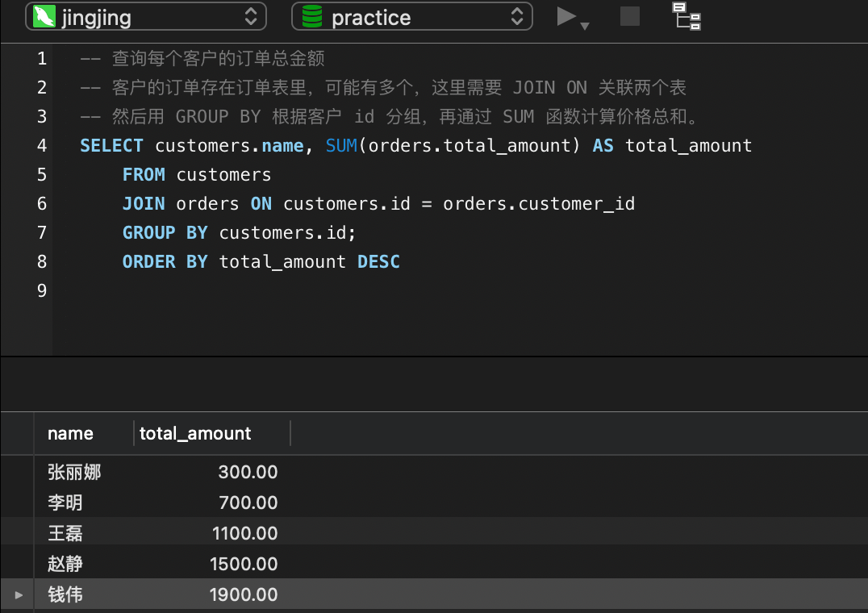Click the 1100.00 amount cell
Screen dimensions: 868x613
click(x=244, y=533)
